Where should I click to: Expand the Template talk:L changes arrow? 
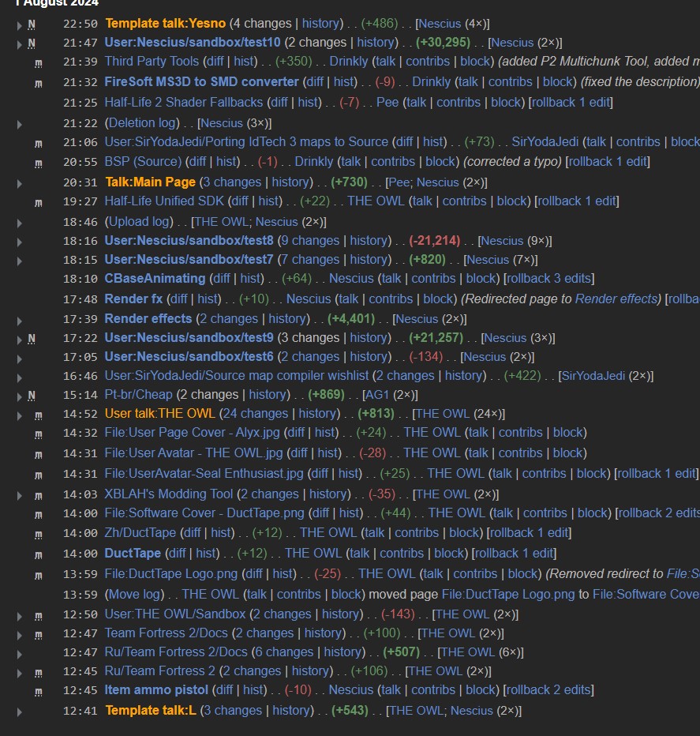pyautogui.click(x=19, y=712)
